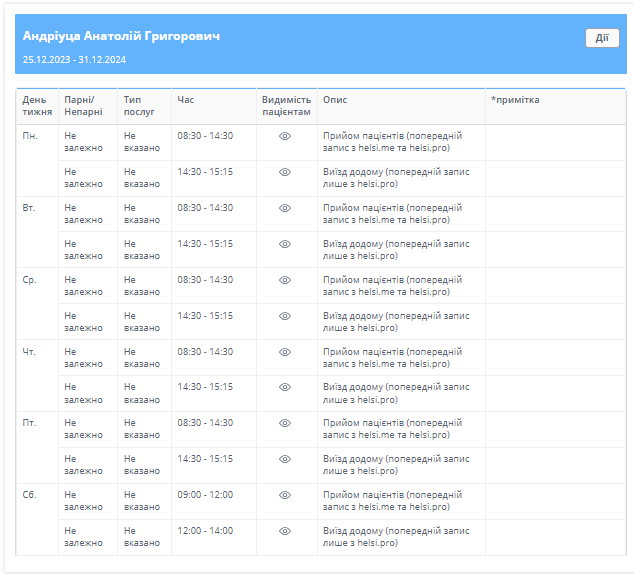
Task: Select Saturday time cell 09:00 - 12:00
Action: 205,495
